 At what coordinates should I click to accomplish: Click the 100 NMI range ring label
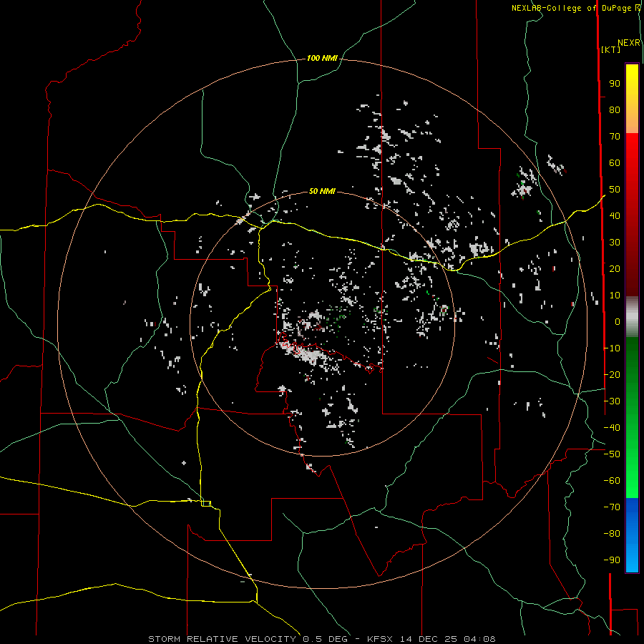tap(322, 59)
